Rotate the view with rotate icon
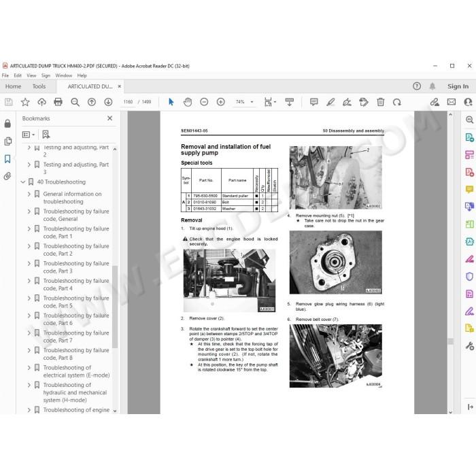476x476 pixels. click(x=396, y=102)
